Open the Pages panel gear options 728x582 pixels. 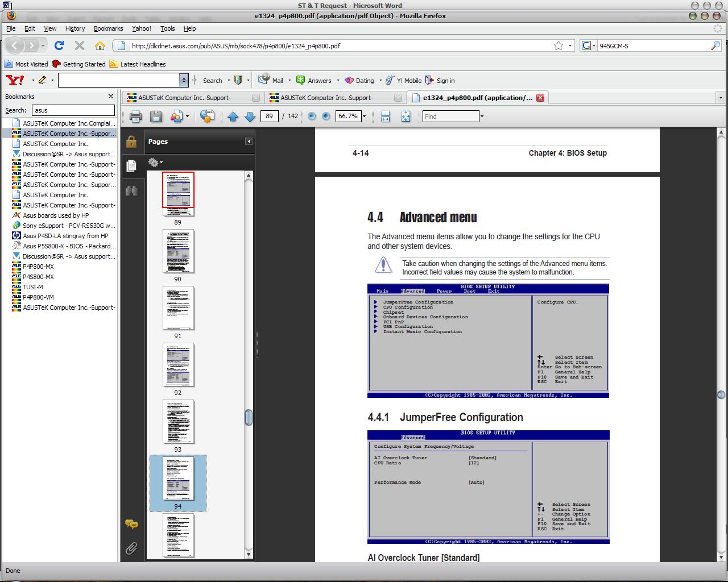pyautogui.click(x=155, y=163)
